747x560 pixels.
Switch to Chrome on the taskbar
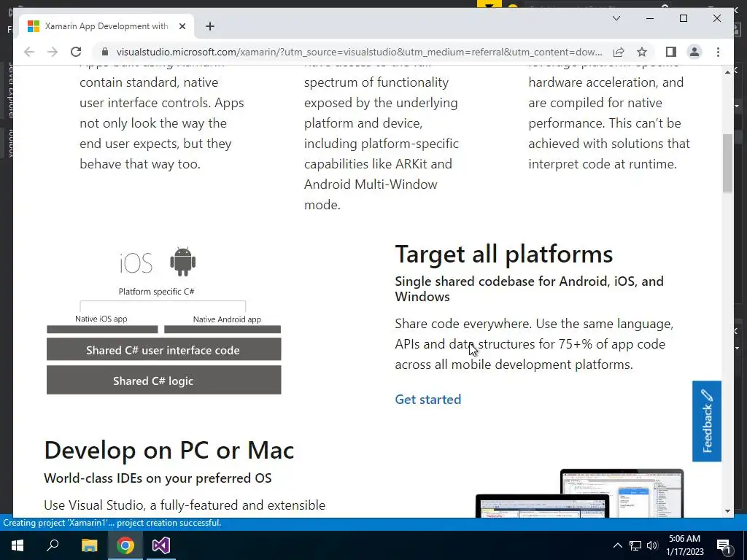125,545
